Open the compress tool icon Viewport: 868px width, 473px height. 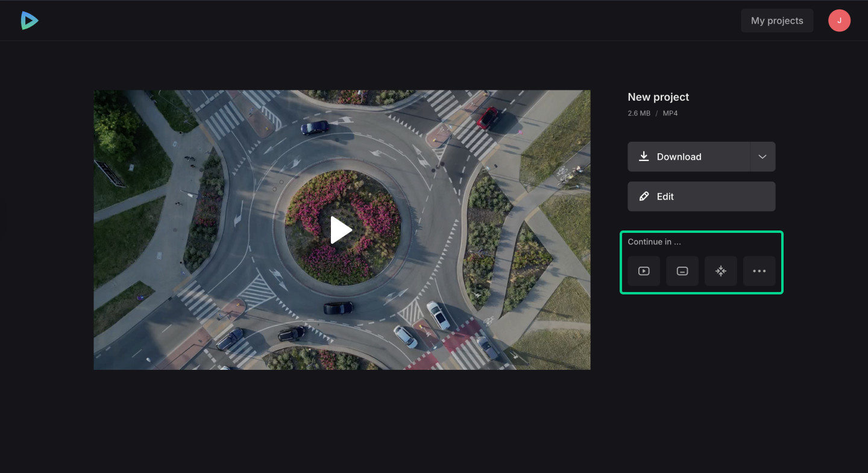(x=721, y=271)
